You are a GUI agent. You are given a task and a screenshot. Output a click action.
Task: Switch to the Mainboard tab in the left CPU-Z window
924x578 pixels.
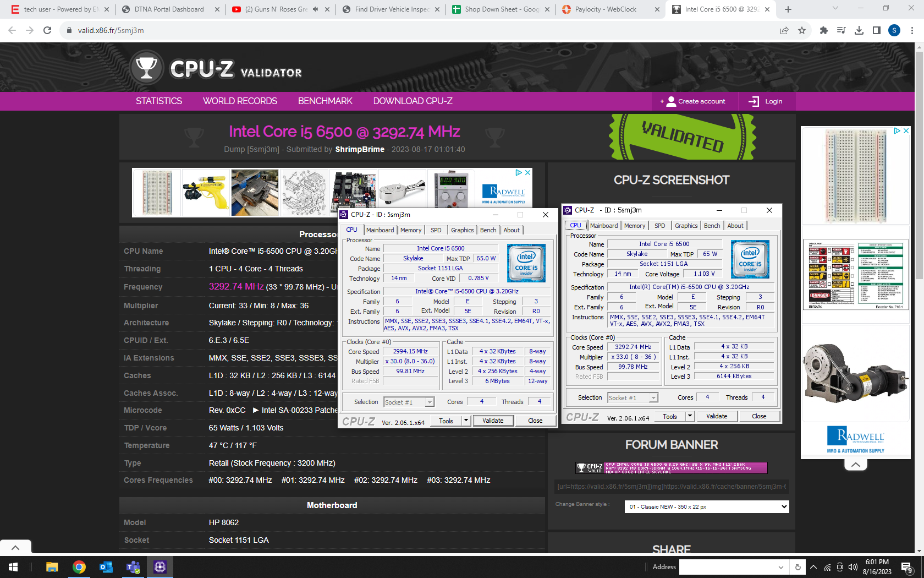380,230
